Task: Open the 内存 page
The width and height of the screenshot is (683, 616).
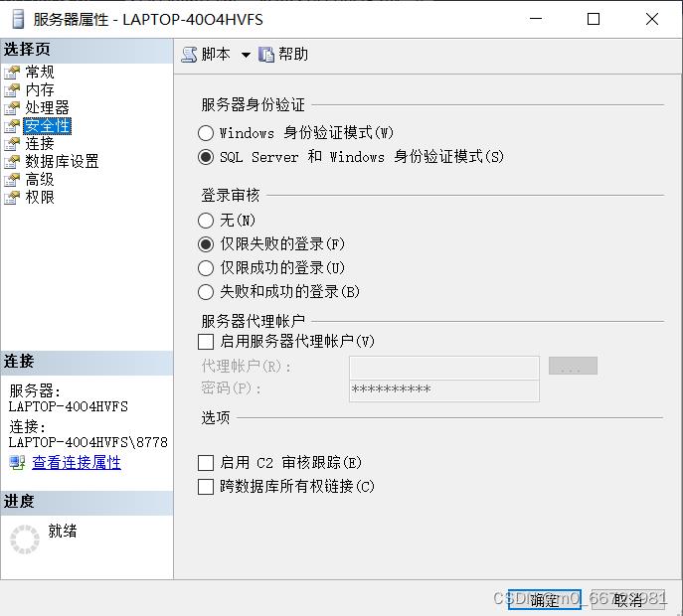Action: (40, 89)
